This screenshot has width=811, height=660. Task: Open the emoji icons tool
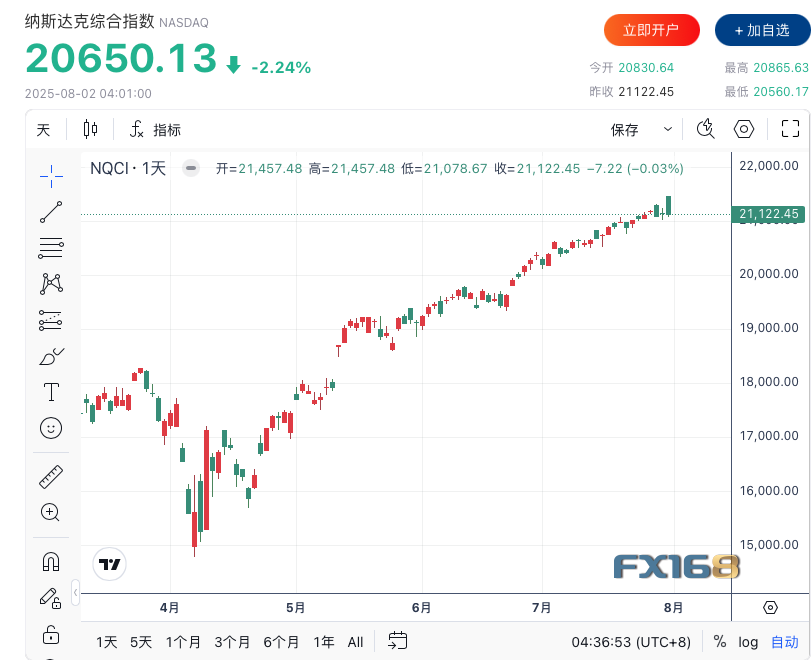[51, 427]
